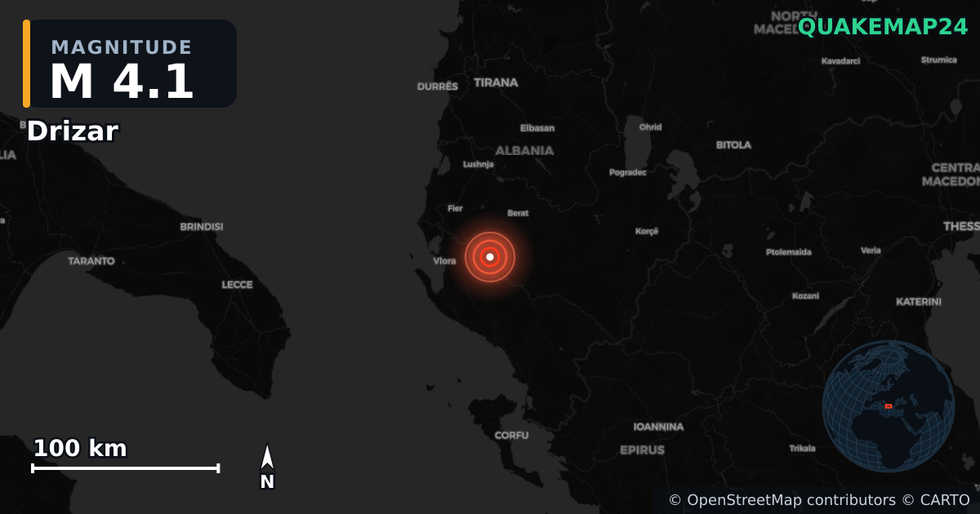Image resolution: width=980 pixels, height=514 pixels.
Task: Select the DURRËS city label
Action: coord(438,86)
